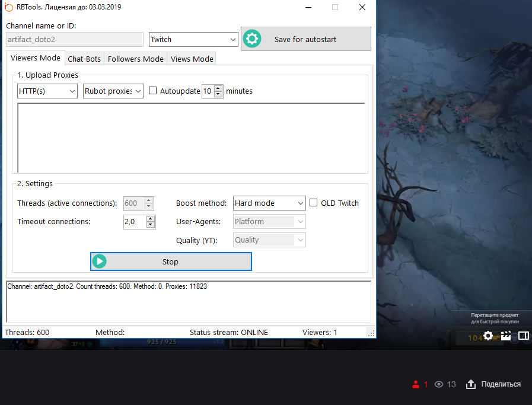This screenshot has height=405, width=532.
Task: Open the Followers Mode tab
Action: click(135, 59)
